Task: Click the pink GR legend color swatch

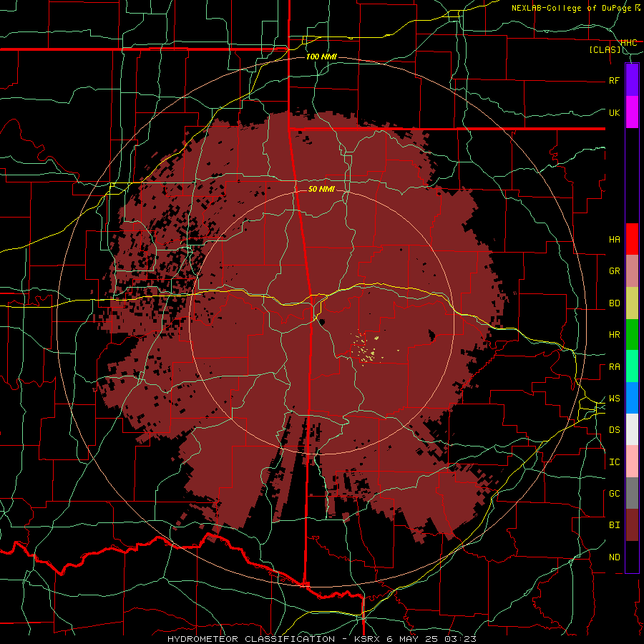Action: [632, 270]
